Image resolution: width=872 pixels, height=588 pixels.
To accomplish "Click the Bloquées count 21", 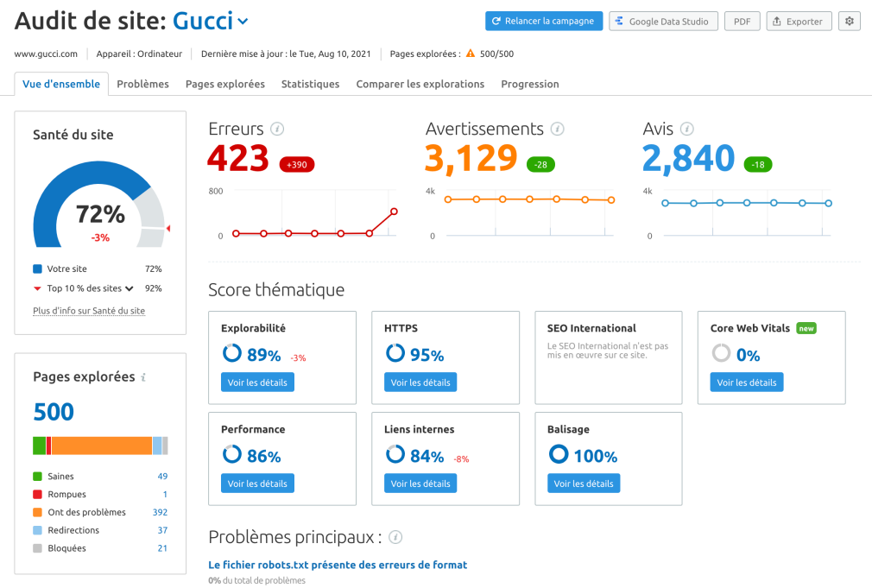I will (162, 548).
